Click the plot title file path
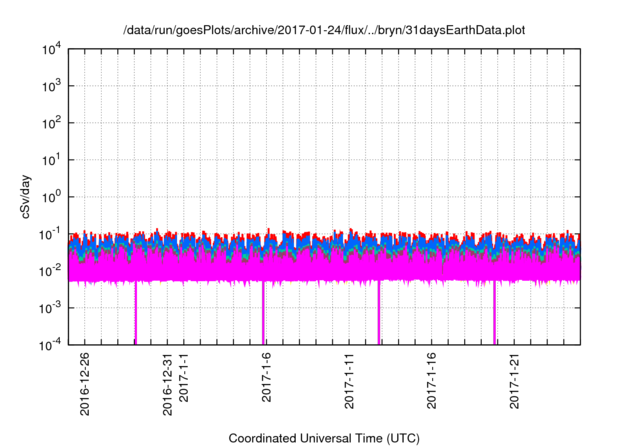 [x=324, y=30]
